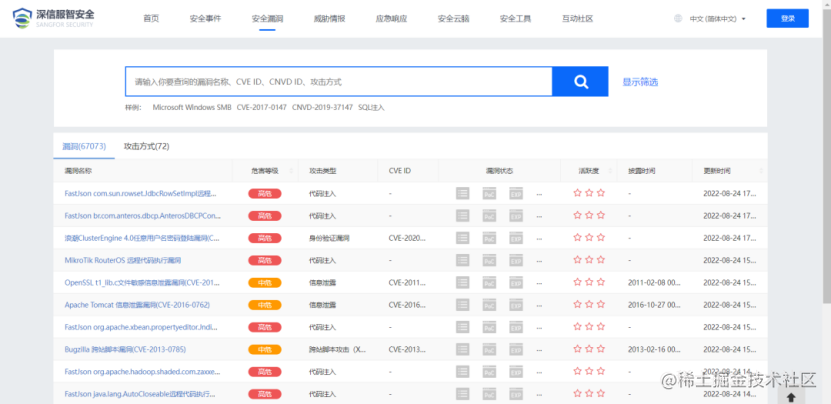This screenshot has width=831, height=404.
Task: Click the back-to-top arrow button
Action: click(x=791, y=397)
